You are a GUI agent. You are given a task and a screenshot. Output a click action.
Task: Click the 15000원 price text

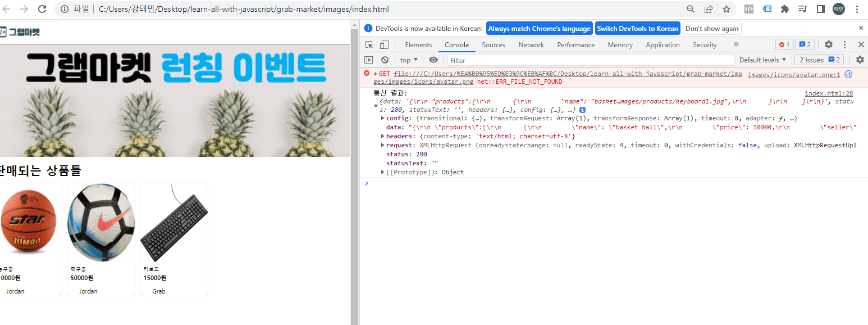coord(155,278)
